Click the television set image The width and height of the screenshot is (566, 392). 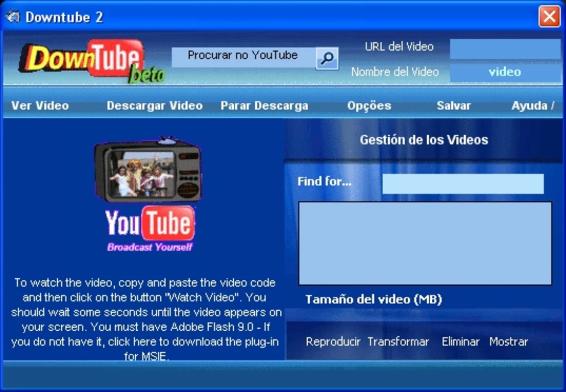[x=148, y=170]
